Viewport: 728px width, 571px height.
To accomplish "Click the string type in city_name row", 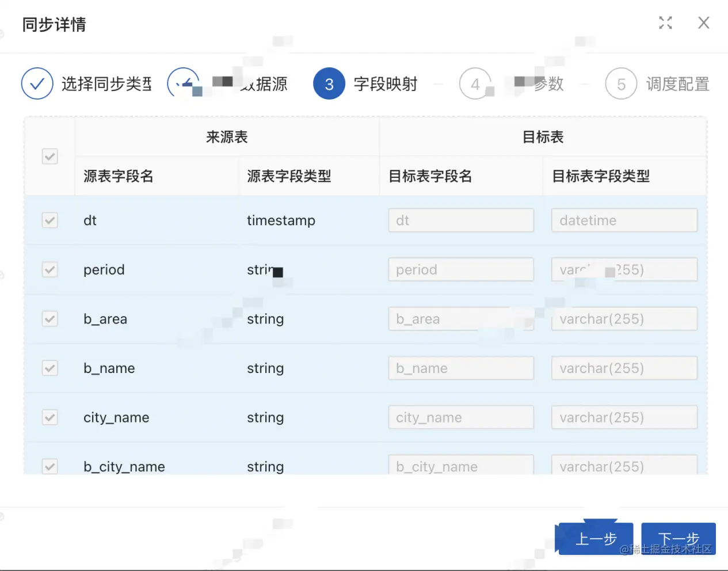I will (265, 418).
